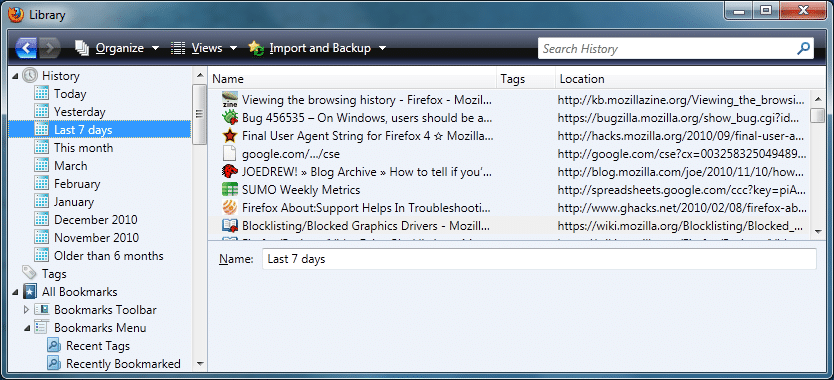
Task: Click the ghacks favicon for Firefox About:Support
Action: pos(229,208)
